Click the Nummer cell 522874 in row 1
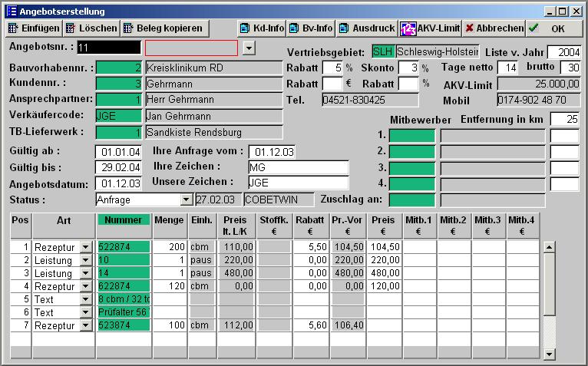The image size is (588, 366). (123, 247)
